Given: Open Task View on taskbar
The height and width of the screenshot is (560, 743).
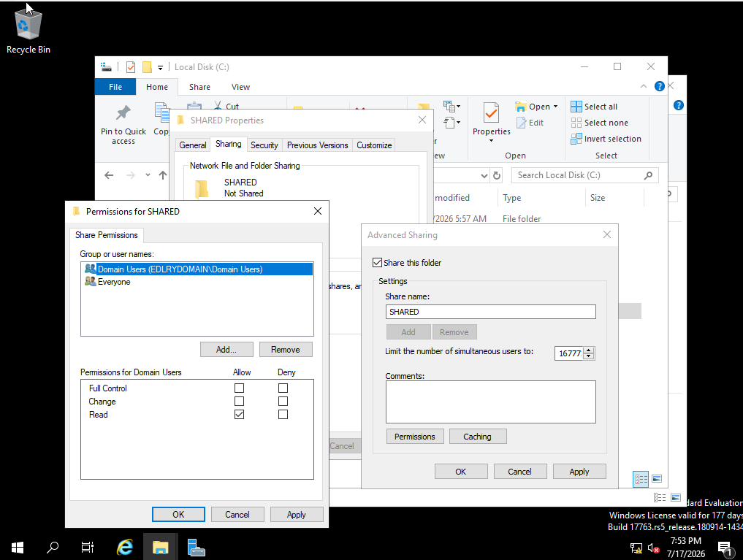Looking at the screenshot, I should (88, 548).
